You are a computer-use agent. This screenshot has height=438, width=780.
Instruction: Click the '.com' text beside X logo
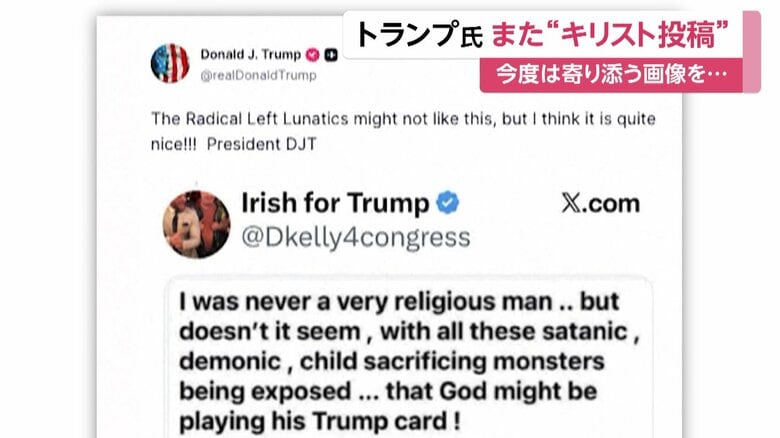coord(610,204)
